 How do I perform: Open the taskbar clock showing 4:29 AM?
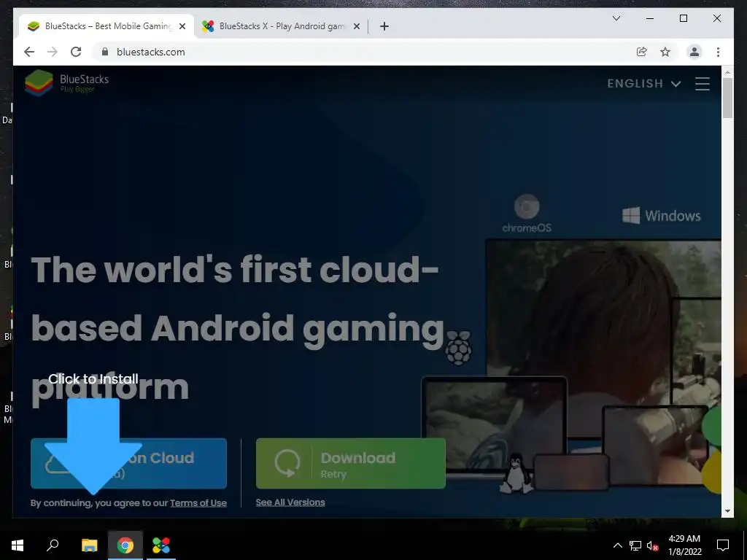click(x=684, y=545)
